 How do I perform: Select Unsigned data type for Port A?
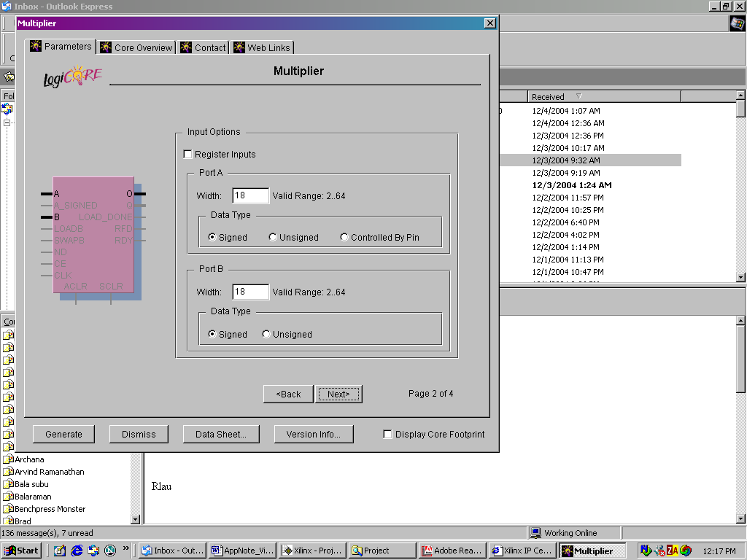coord(273,237)
